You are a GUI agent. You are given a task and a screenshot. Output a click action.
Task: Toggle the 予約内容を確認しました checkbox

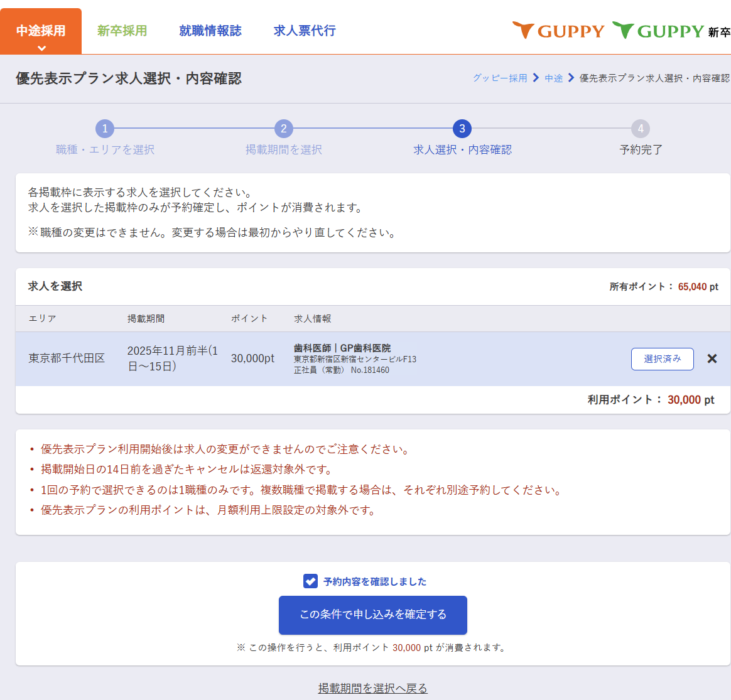tap(310, 581)
